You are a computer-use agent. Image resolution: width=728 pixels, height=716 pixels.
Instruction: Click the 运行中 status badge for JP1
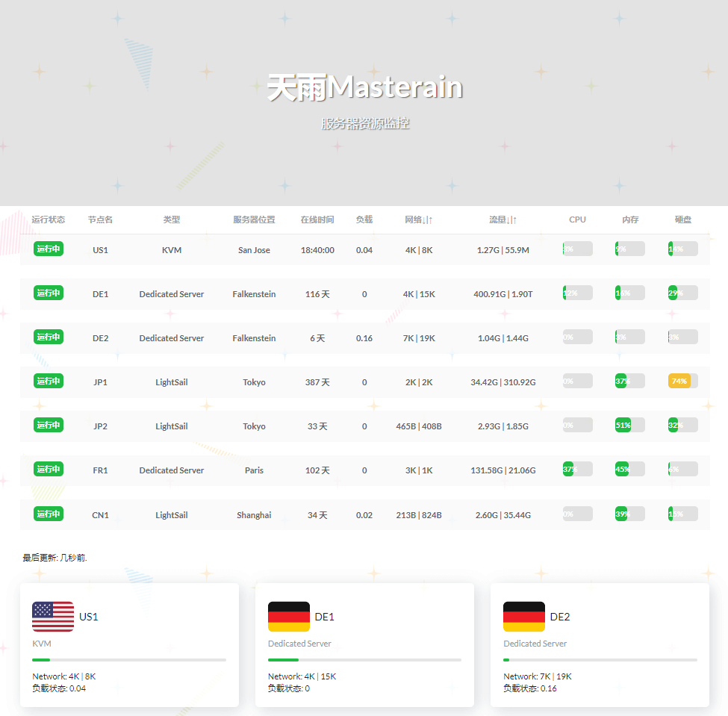coord(49,382)
